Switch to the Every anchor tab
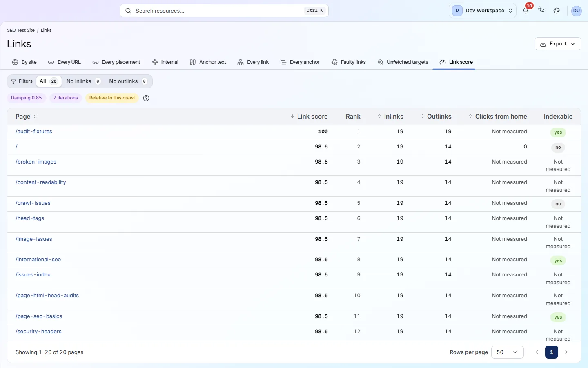 pyautogui.click(x=300, y=62)
